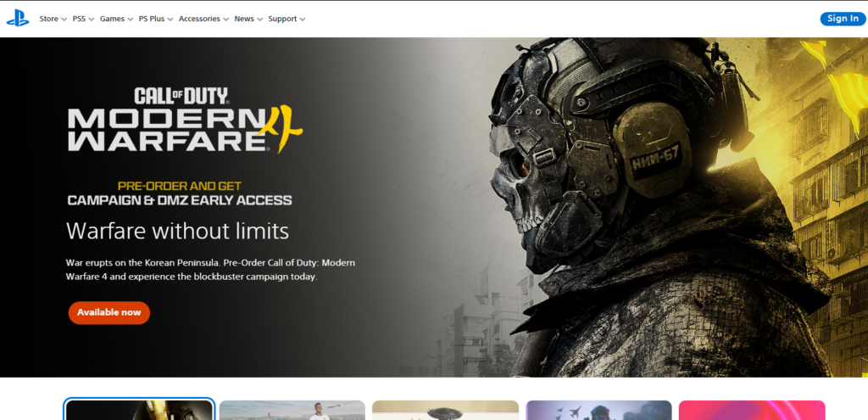Open the Support menu
This screenshot has width=868, height=420.
[282, 19]
